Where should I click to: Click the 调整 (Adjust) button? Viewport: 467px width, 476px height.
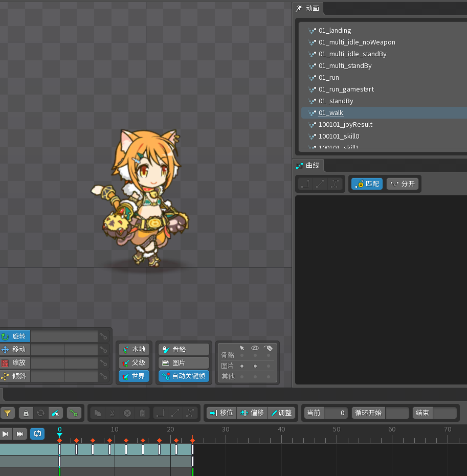281,413
